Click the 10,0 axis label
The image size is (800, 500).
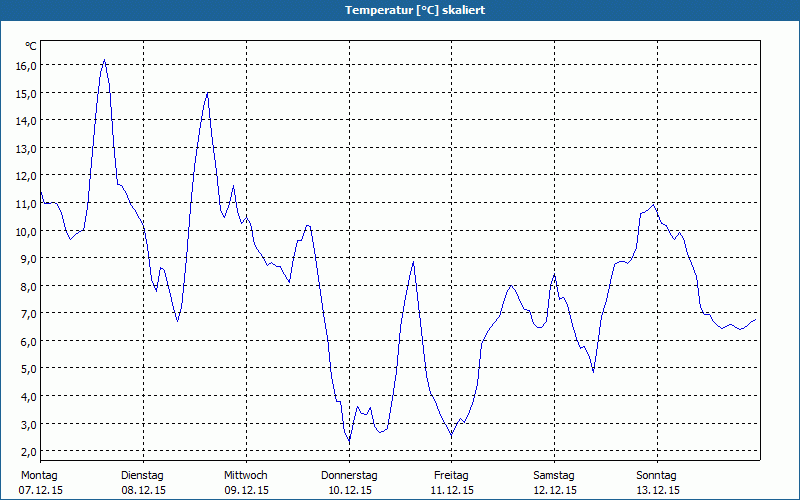click(x=26, y=231)
